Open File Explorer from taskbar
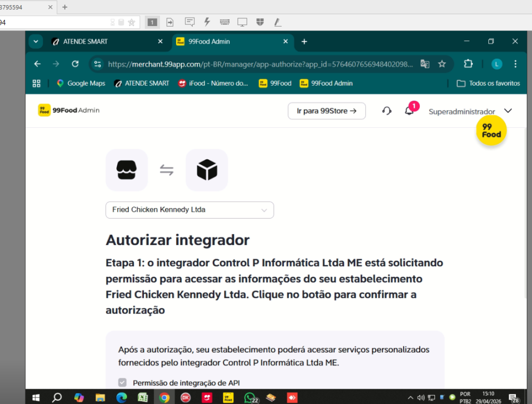 point(100,398)
